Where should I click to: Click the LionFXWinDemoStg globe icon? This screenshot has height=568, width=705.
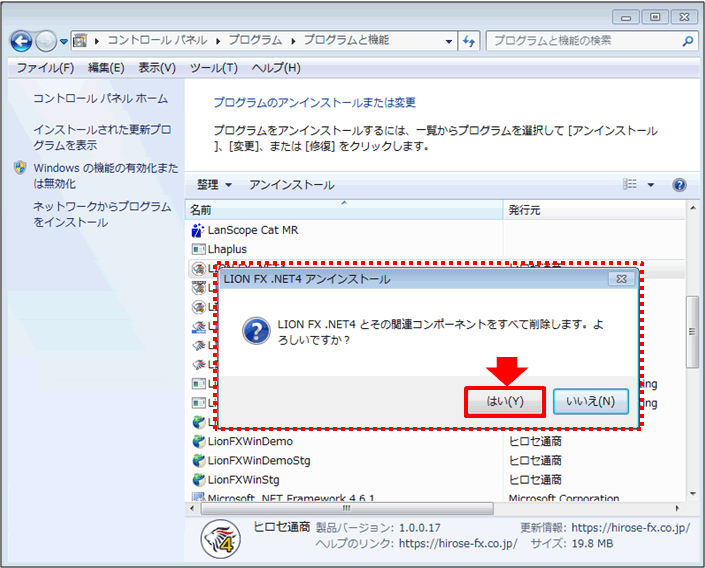click(199, 461)
